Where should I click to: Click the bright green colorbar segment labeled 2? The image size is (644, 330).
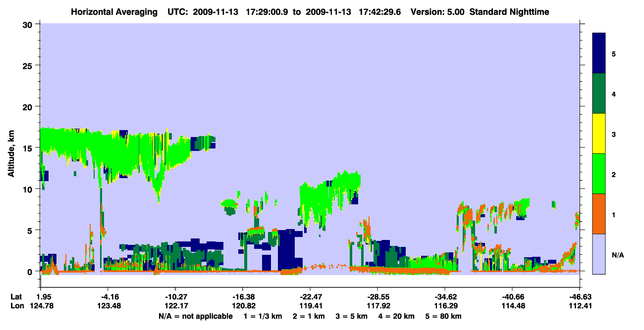point(599,174)
